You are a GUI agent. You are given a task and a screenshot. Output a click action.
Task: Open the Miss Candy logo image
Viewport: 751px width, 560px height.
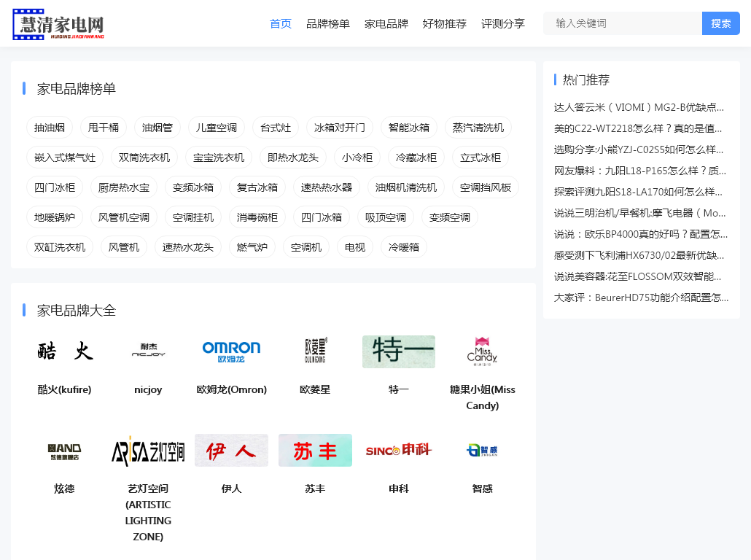tap(482, 351)
